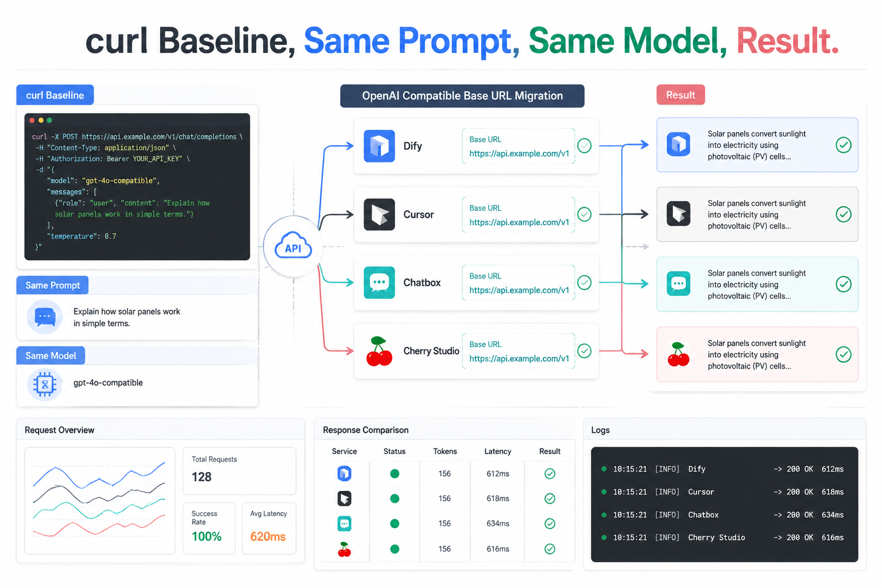
Task: Click the check mark on the Cherry Studio result card
Action: click(x=844, y=354)
